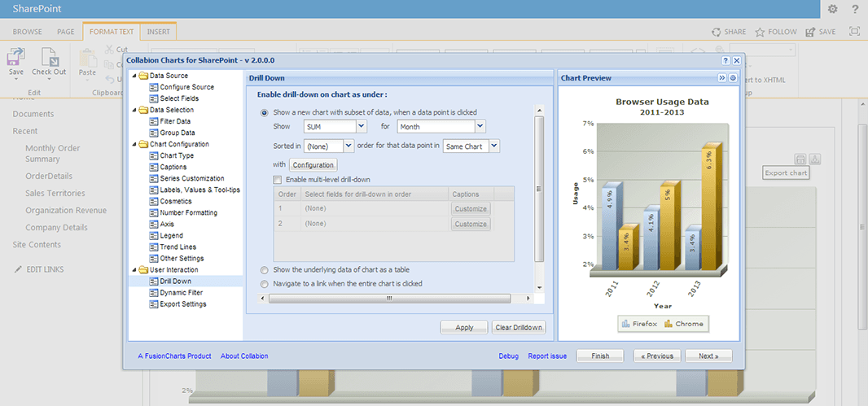Click the Customize button for order 2

(471, 224)
